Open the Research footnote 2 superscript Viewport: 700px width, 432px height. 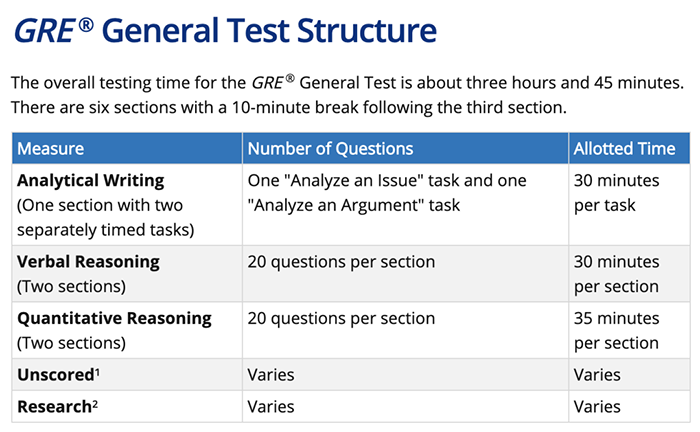(x=97, y=404)
